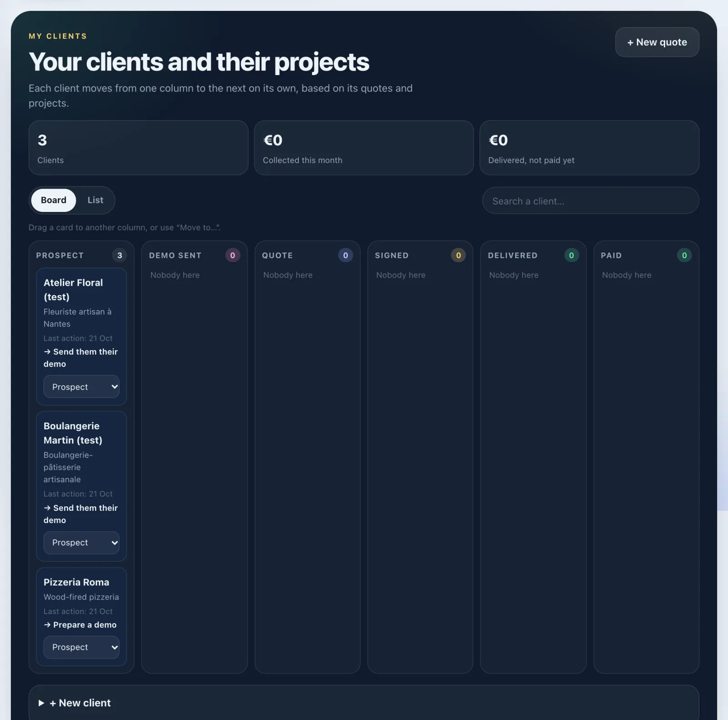
Task: Click Pizzeria Roma's Prepare a demo action
Action: [80, 625]
